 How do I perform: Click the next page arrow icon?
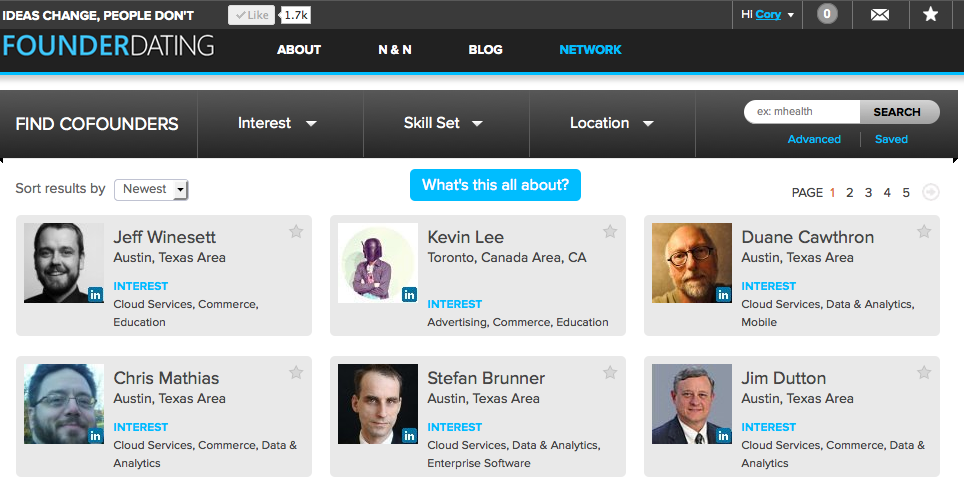[931, 192]
